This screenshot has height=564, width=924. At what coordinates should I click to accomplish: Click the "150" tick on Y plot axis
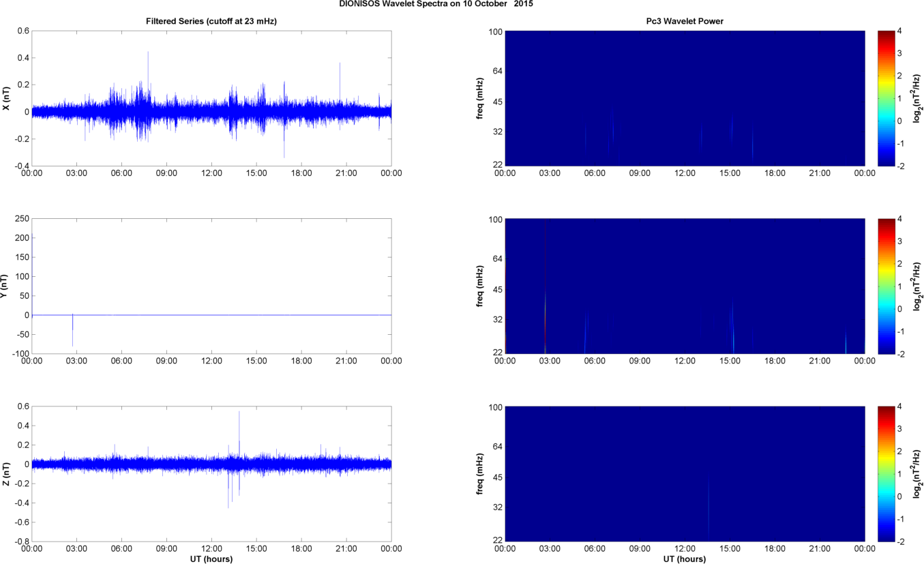pyautogui.click(x=22, y=257)
